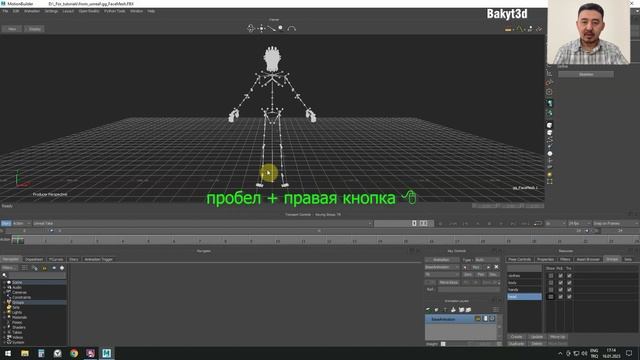Viewport: 640px width, 360px height.
Task: Go to previous key arrow in Key Controls
Action: [x=465, y=267]
